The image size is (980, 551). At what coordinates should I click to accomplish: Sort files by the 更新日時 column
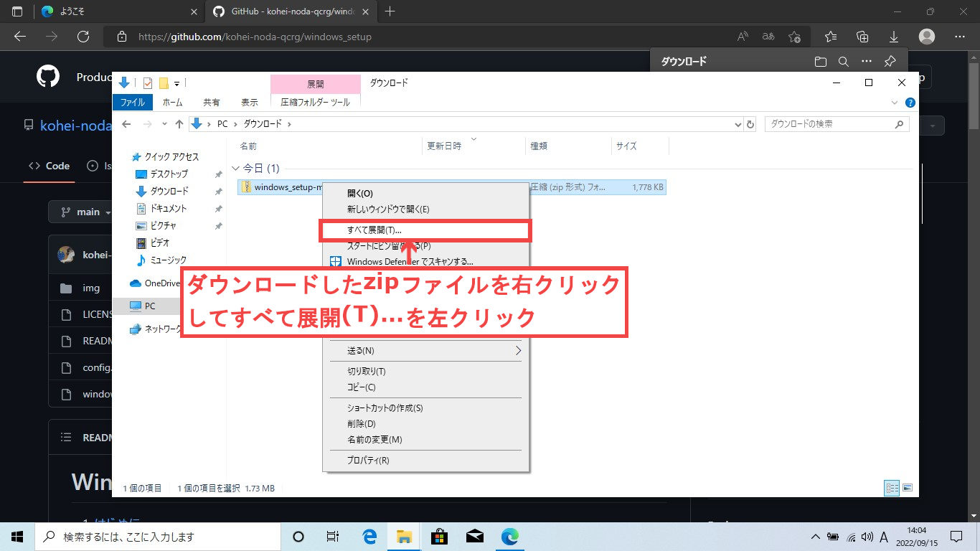(473, 146)
